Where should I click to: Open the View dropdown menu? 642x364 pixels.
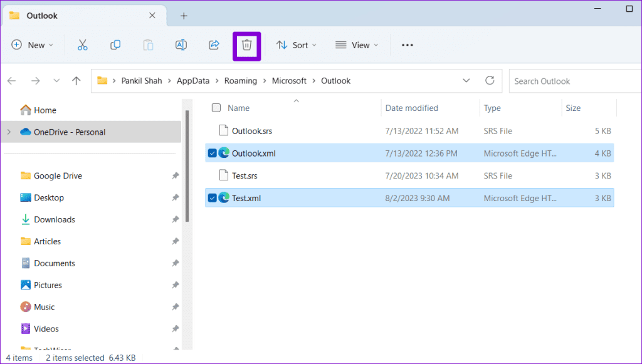pos(357,45)
